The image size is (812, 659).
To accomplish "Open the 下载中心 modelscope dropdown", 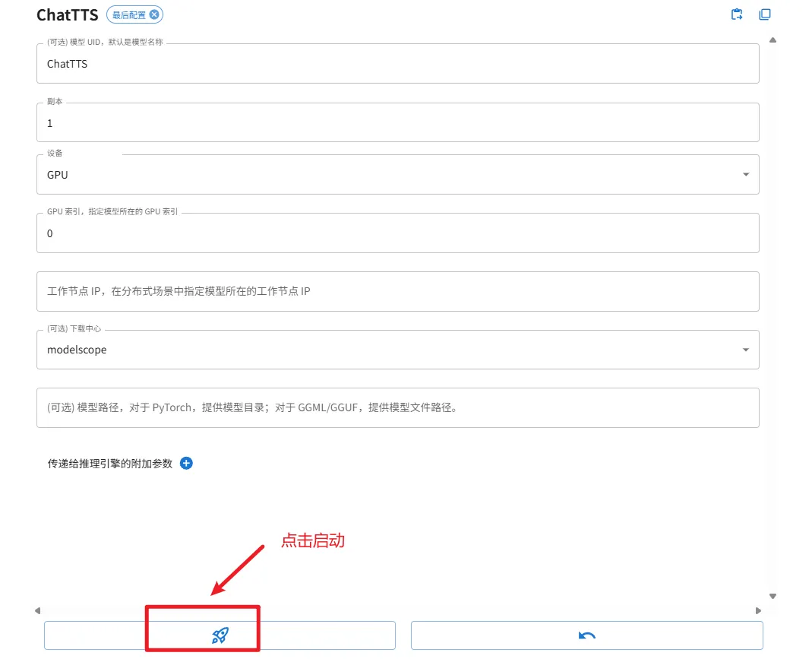I will [398, 350].
